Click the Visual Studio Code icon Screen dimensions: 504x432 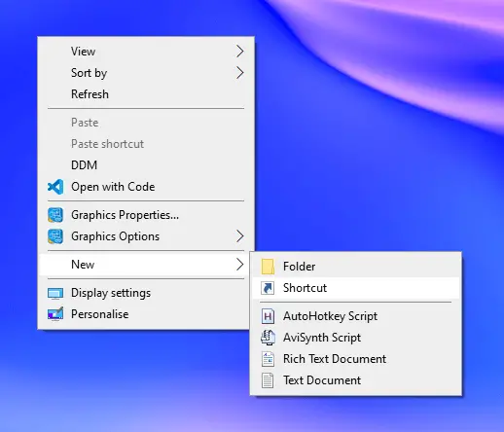pos(55,187)
